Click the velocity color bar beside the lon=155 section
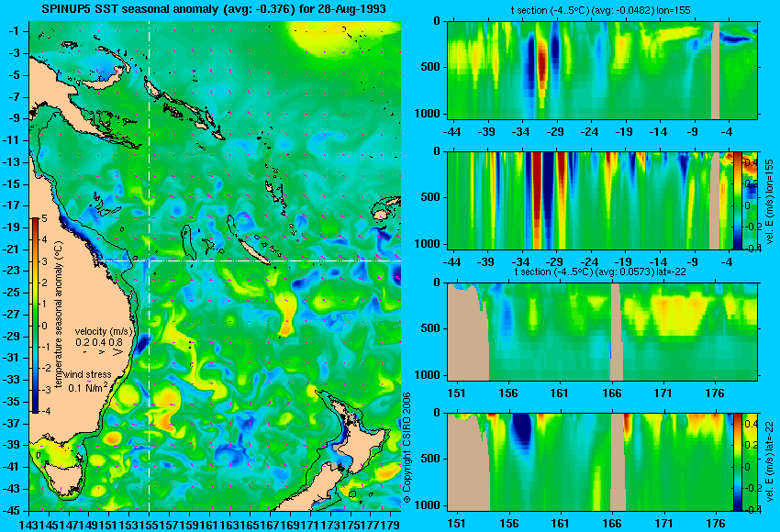780x532 pixels. 737,200
